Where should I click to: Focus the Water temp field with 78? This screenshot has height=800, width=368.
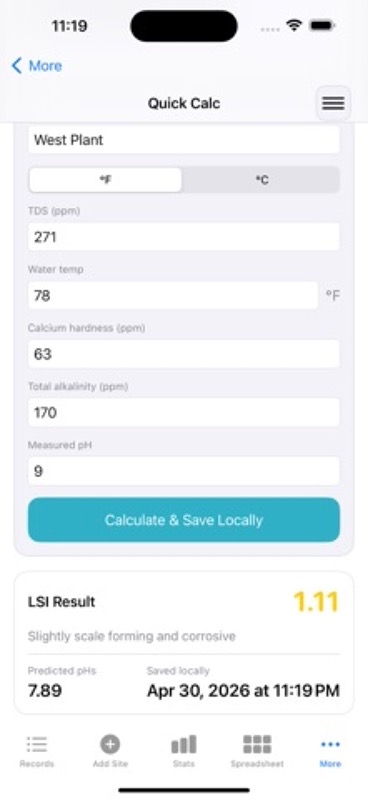(173, 295)
